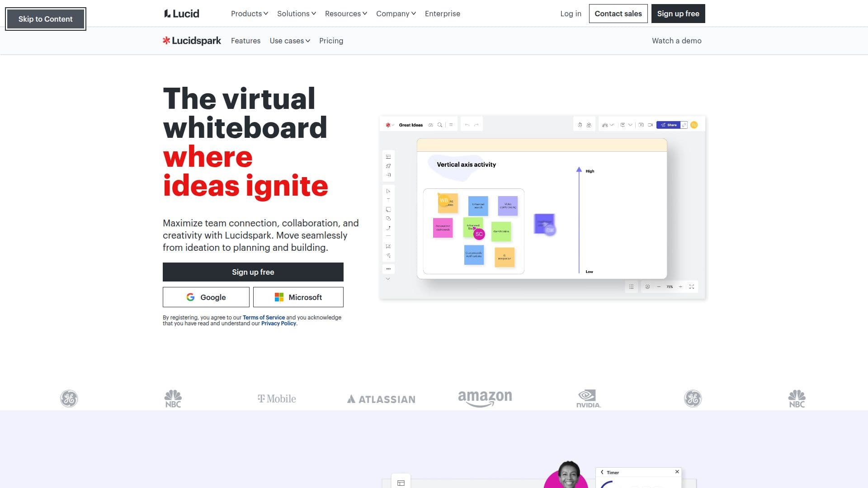Click the 75% zoom level value
This screenshot has height=488, width=868.
click(670, 287)
